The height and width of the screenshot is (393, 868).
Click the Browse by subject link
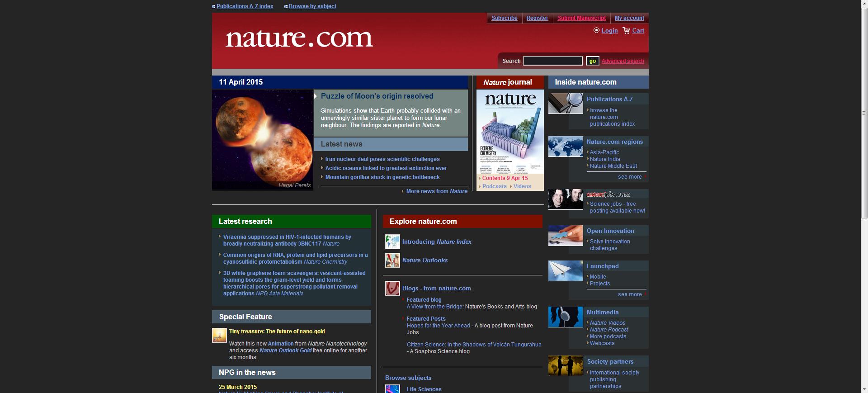312,6
